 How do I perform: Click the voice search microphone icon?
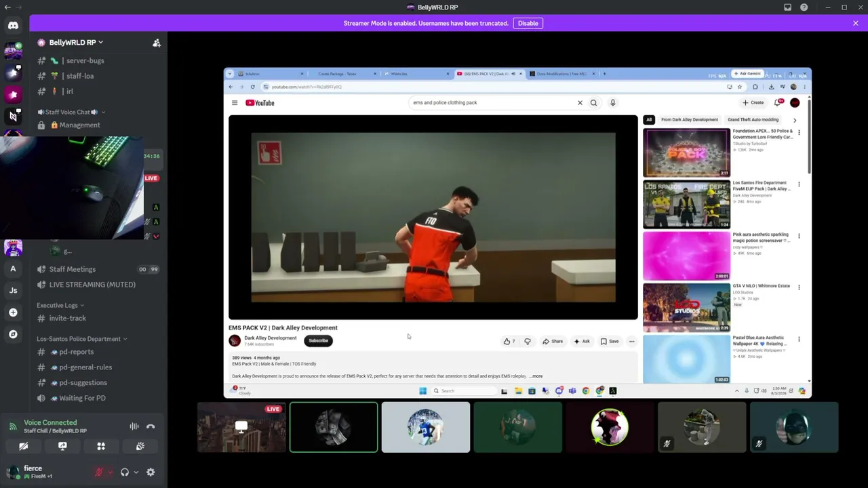612,103
